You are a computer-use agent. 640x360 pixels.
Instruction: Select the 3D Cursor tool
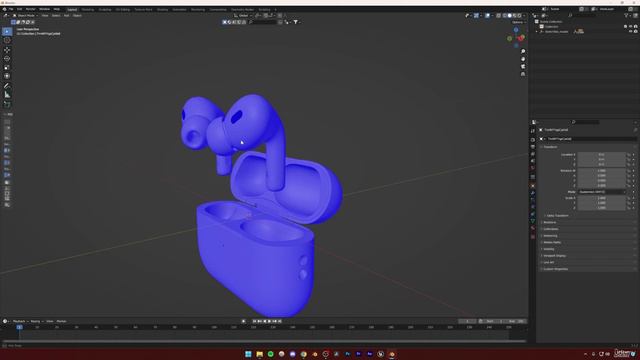(x=7, y=40)
